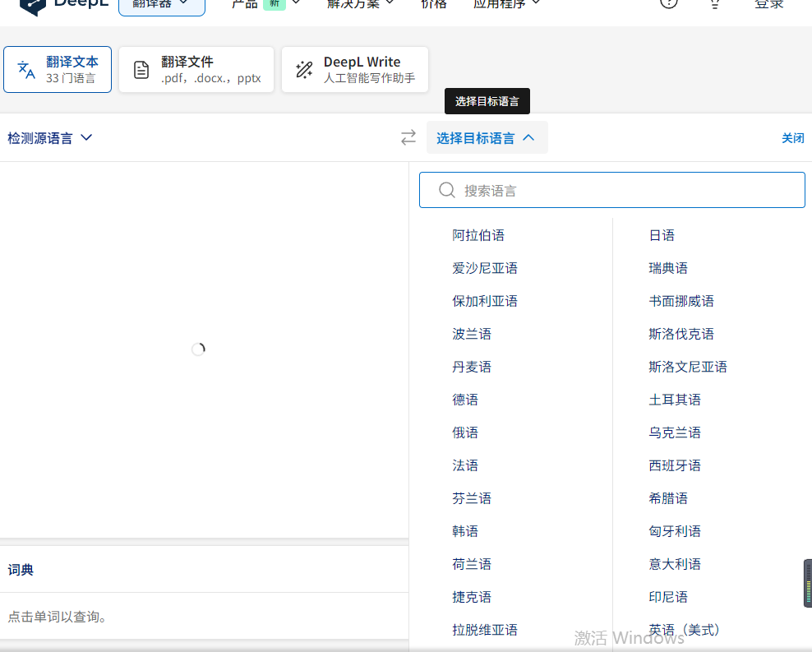
Task: Click the 登录 link
Action: 769,4
